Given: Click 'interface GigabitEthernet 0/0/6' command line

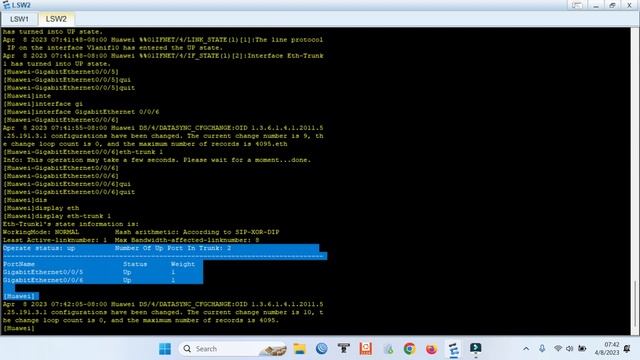Looking at the screenshot, I should point(81,112).
